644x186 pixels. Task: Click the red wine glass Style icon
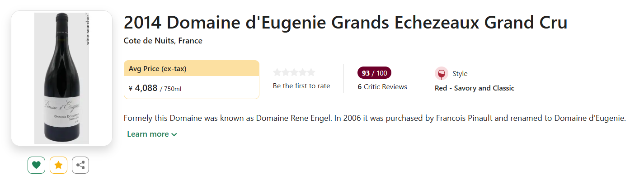click(x=441, y=74)
